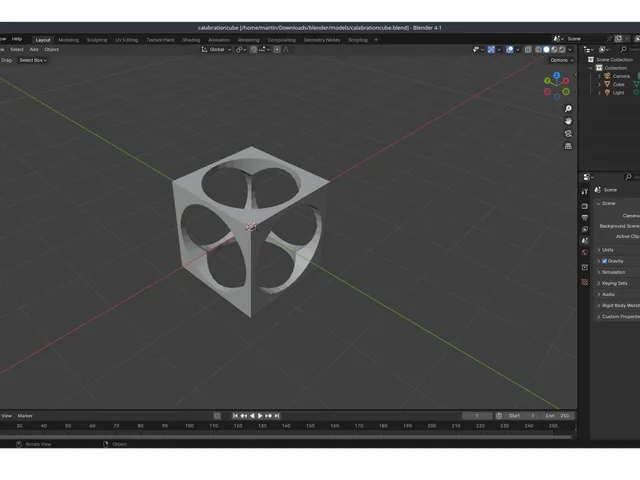Screen dimensions: 640x480
Task: Open the Object menu in viewport header
Action: point(51,49)
